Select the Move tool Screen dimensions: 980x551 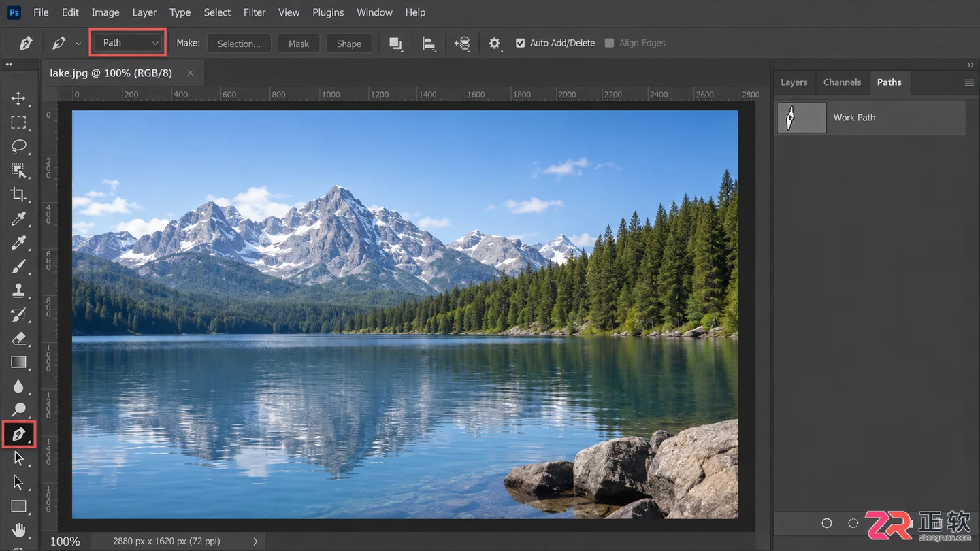(x=18, y=99)
